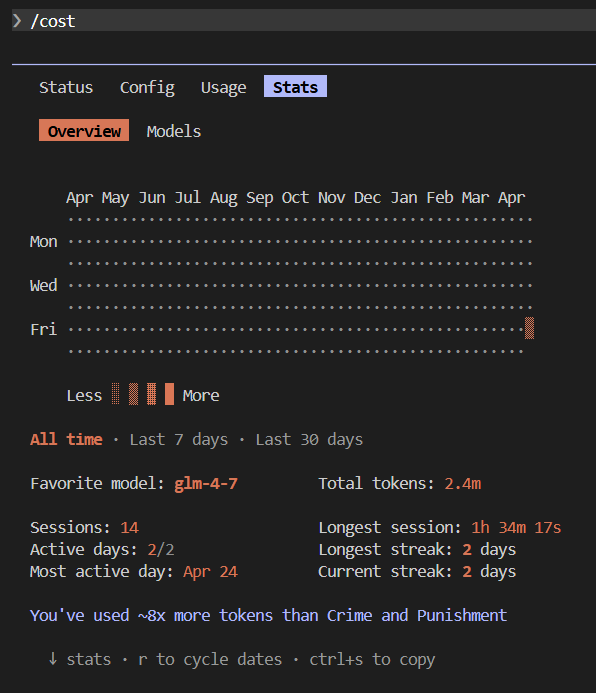Choose the Last 7 days range

tap(179, 439)
